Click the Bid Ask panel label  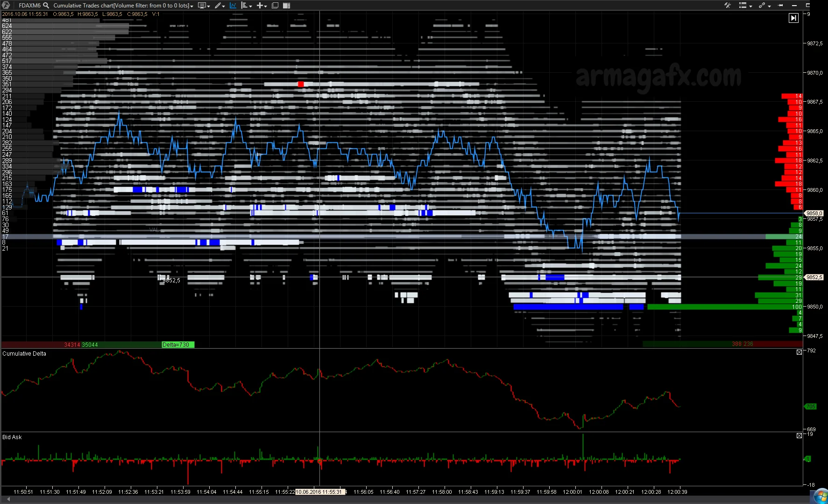tap(12, 437)
